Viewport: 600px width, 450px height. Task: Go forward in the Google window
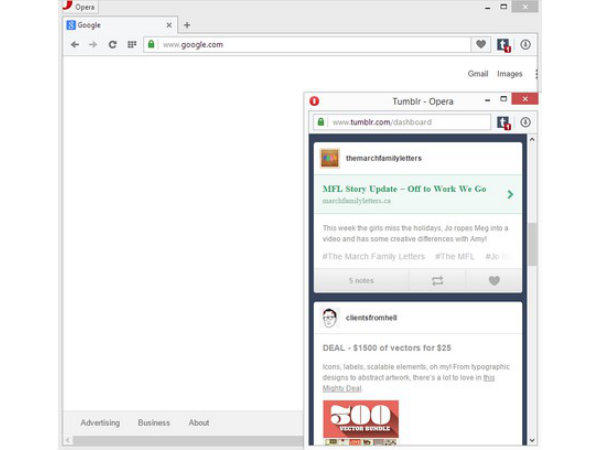[x=93, y=45]
